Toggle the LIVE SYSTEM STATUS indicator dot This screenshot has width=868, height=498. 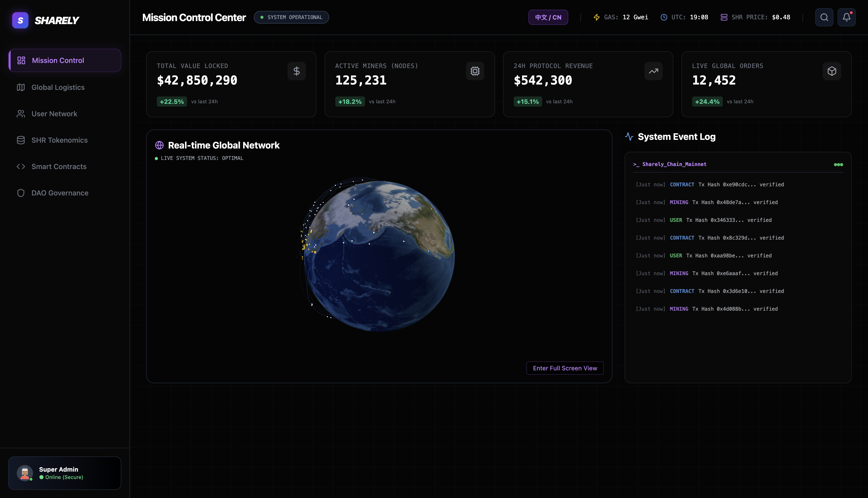157,158
